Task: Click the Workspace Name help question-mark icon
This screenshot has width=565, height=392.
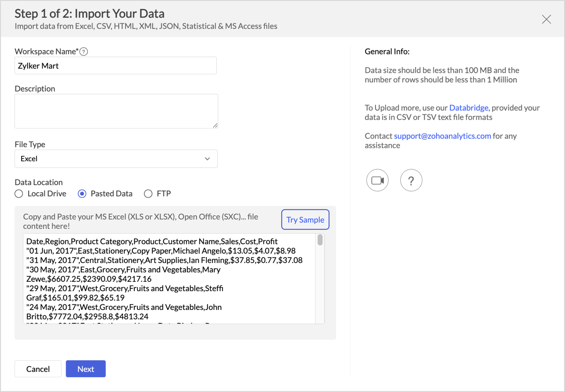Action: tap(84, 52)
